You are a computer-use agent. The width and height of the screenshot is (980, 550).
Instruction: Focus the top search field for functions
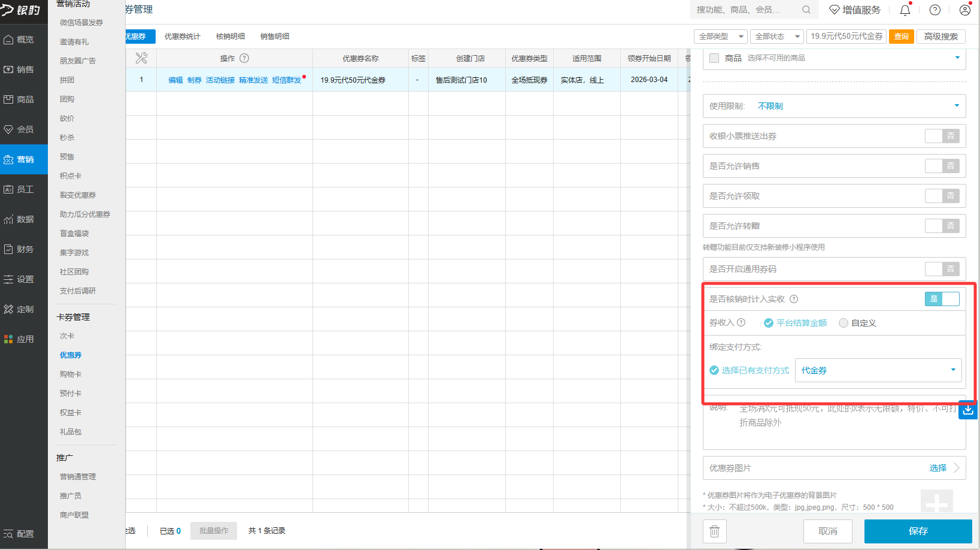tap(746, 10)
